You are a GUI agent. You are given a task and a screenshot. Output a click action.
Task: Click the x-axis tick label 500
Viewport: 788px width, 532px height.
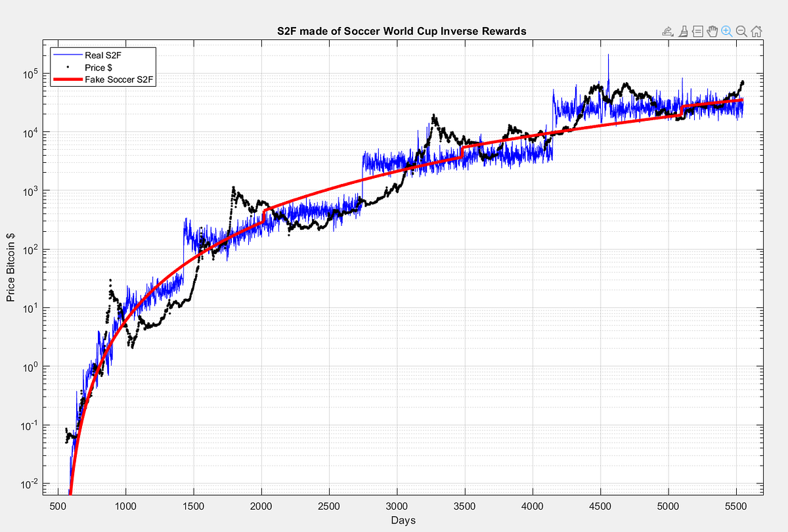tap(58, 506)
